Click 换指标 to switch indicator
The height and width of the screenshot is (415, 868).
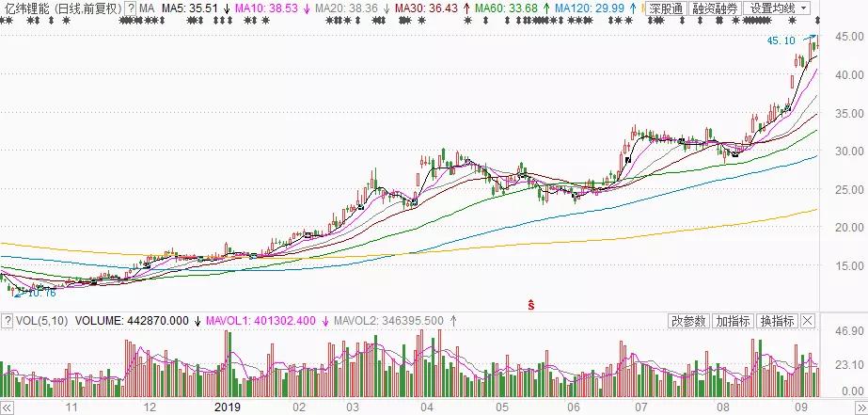pos(777,321)
